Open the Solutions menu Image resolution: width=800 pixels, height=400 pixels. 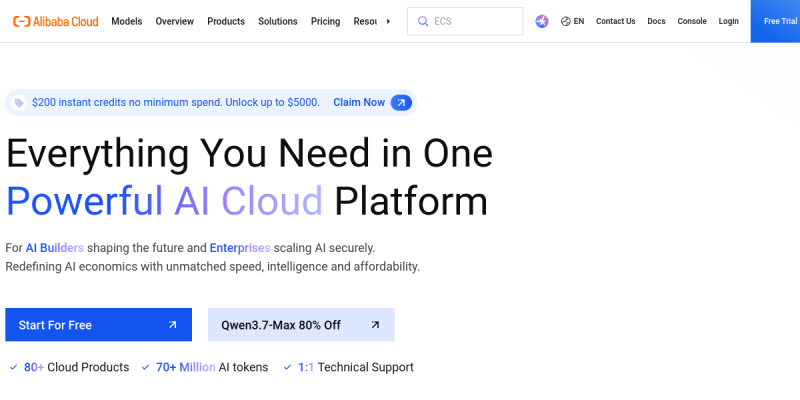pyautogui.click(x=278, y=21)
